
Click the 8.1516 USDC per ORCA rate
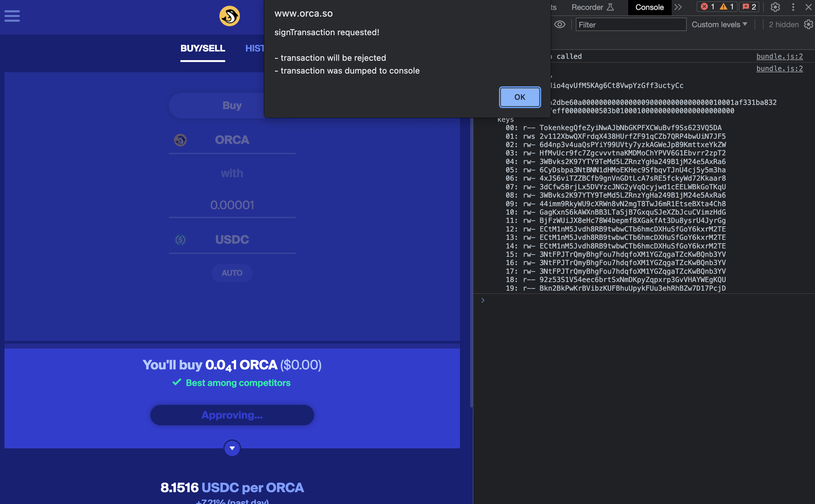(x=232, y=487)
